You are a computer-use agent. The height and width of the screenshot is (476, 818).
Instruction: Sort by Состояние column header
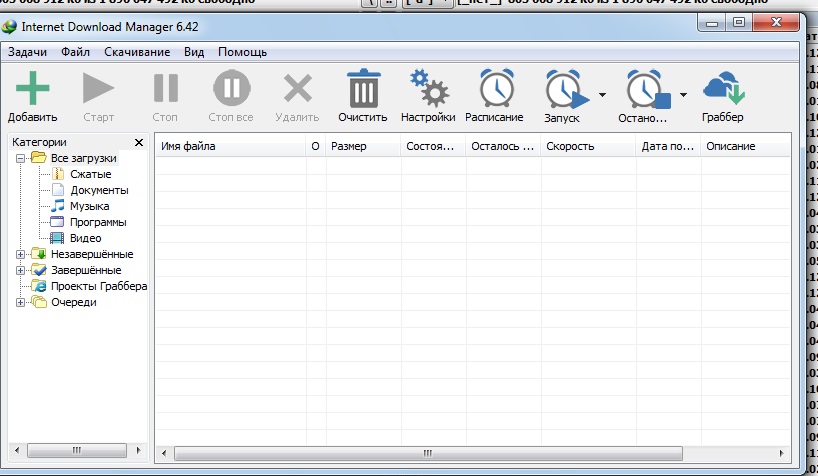[x=434, y=146]
